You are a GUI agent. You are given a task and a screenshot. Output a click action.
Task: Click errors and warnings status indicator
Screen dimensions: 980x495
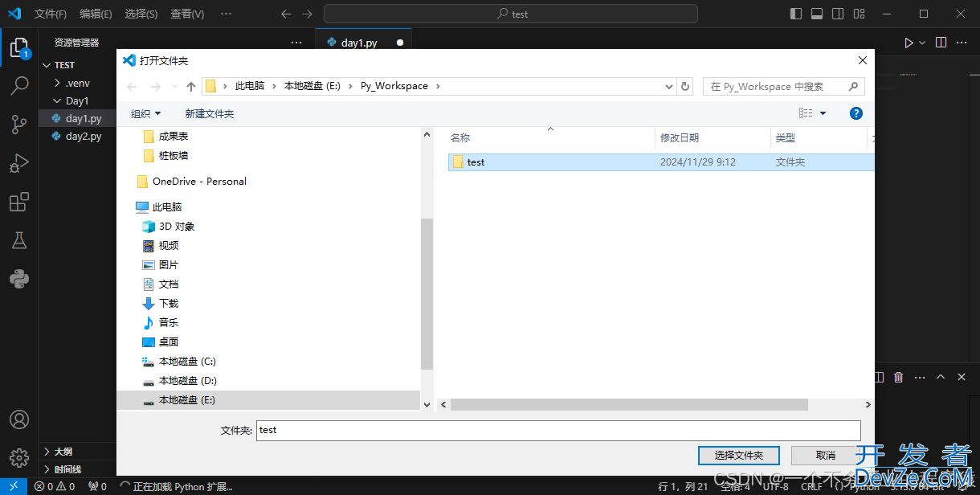click(55, 486)
